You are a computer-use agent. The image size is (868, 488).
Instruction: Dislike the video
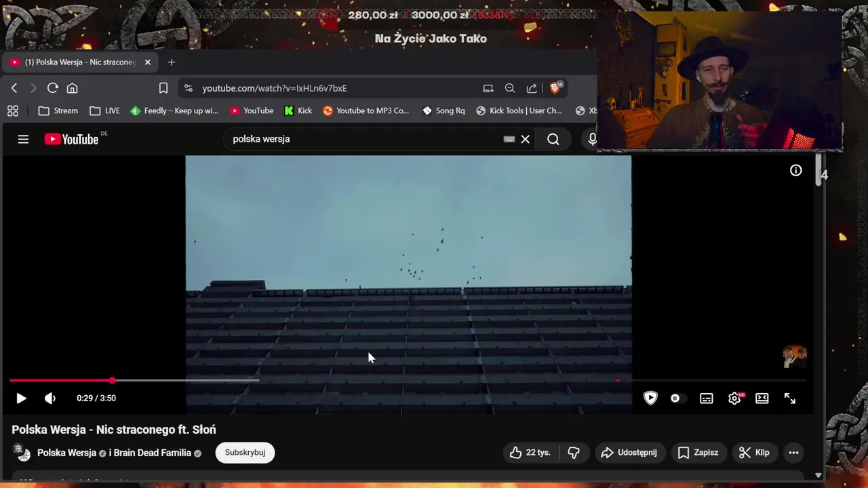[x=574, y=453]
